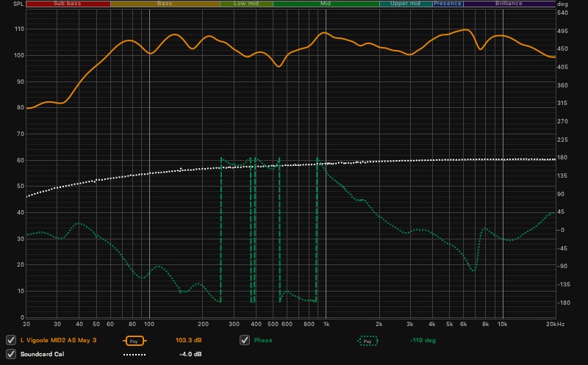
Task: Click the 200 frequency axis label
Action: coord(203,324)
